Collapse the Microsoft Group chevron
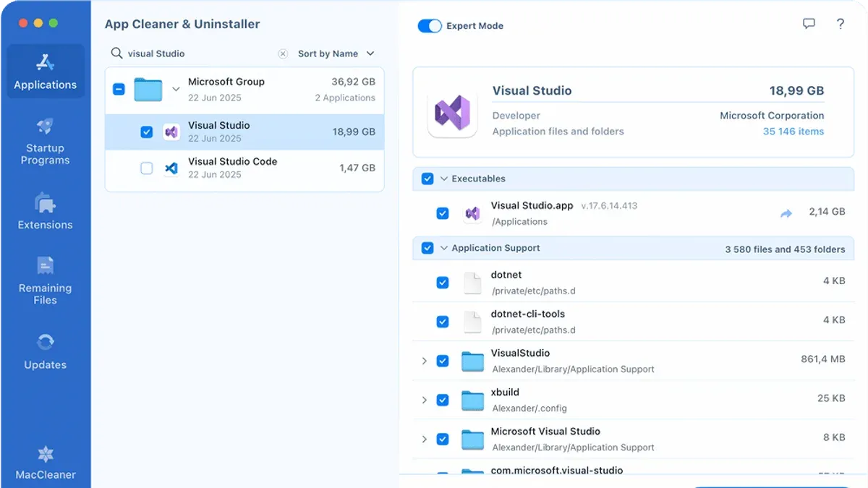The height and width of the screenshot is (488, 868). point(176,90)
